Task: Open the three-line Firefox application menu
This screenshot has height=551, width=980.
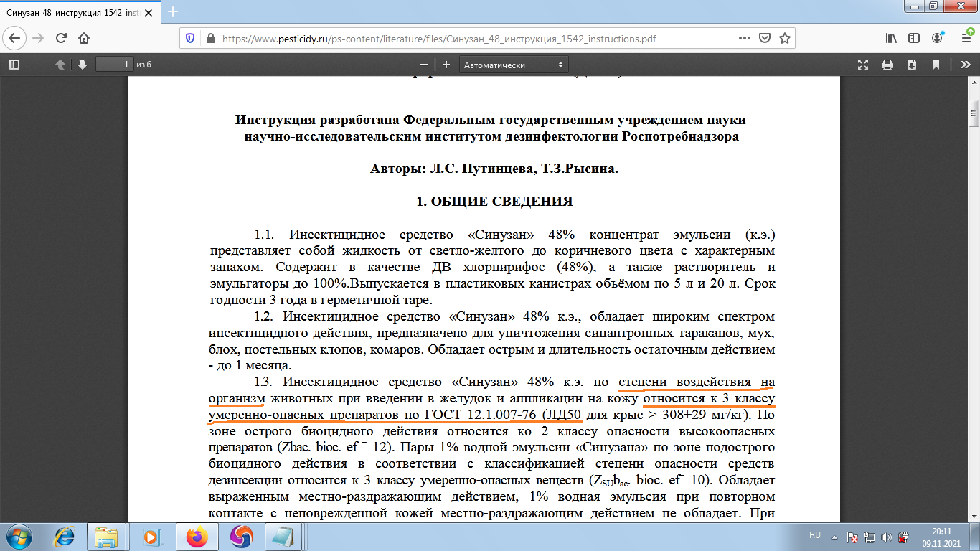Action: point(966,39)
